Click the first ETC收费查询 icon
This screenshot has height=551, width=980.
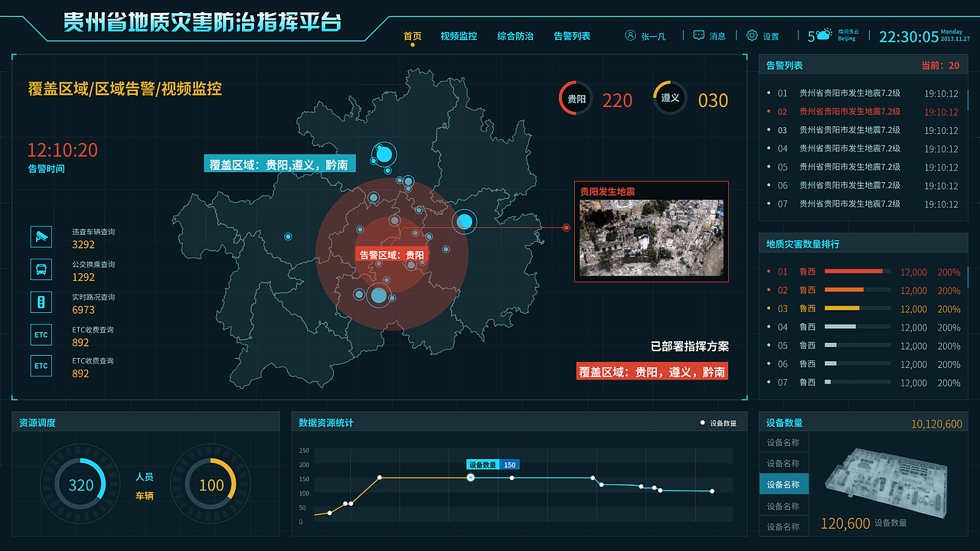click(x=41, y=334)
